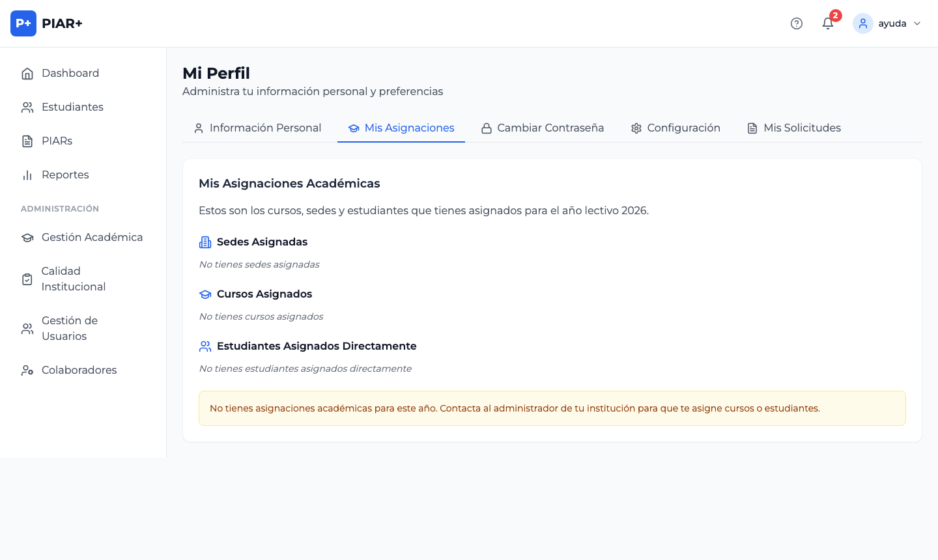Expand the ayuda user menu chevron

point(917,23)
